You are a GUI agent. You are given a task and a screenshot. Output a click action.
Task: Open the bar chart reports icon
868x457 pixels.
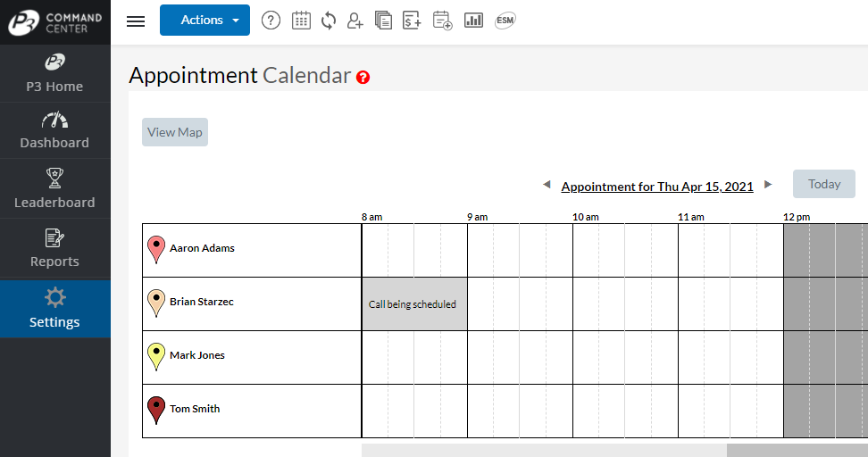coord(473,21)
